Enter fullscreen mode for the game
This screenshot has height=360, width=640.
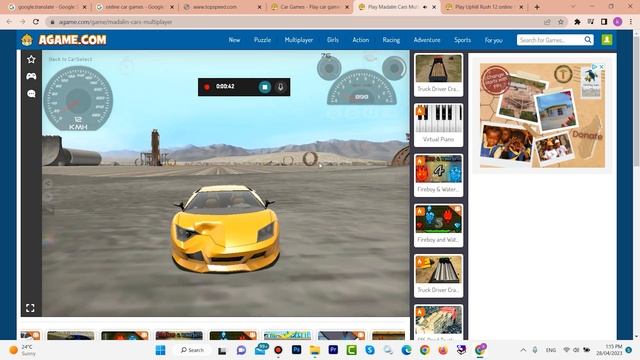pos(30,308)
